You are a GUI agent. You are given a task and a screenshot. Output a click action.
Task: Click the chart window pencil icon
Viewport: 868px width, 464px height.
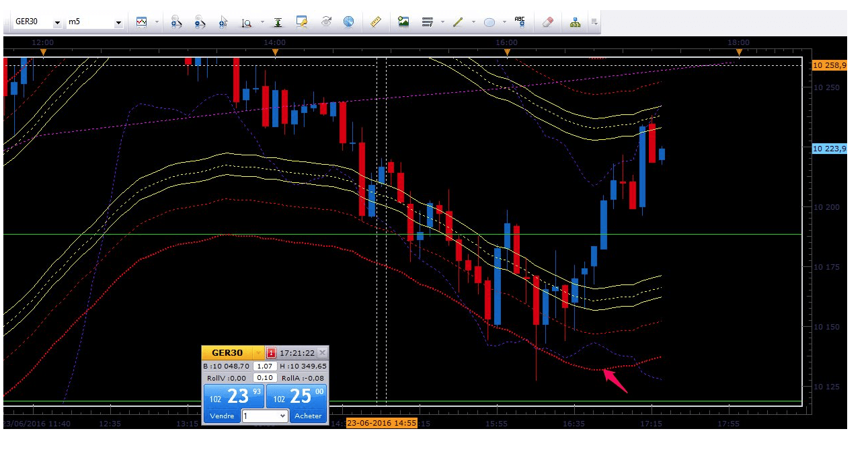(x=302, y=22)
